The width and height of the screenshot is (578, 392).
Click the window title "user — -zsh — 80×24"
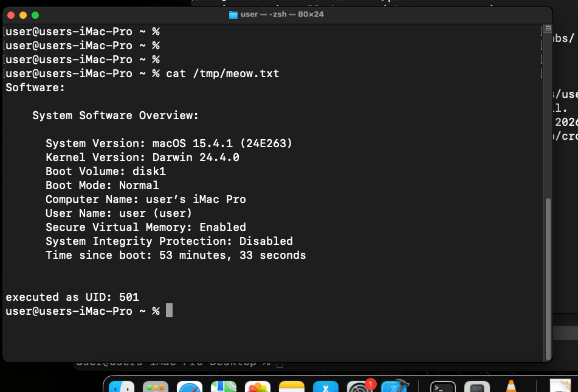[x=282, y=15]
